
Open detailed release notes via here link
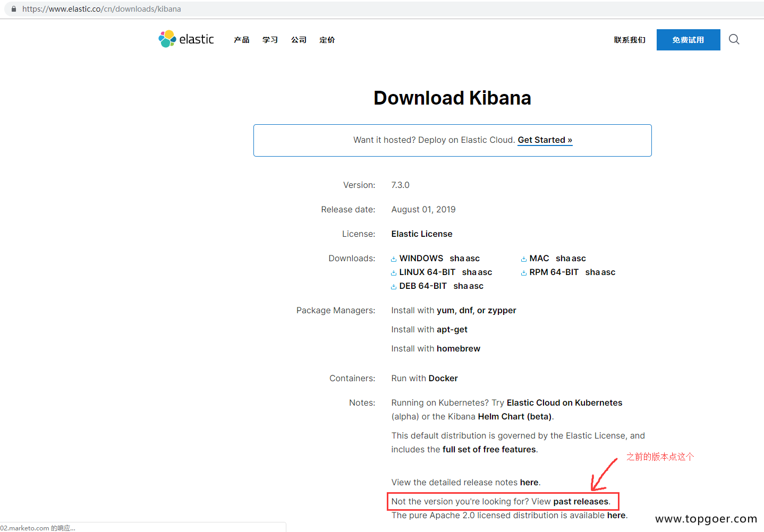pyautogui.click(x=529, y=482)
